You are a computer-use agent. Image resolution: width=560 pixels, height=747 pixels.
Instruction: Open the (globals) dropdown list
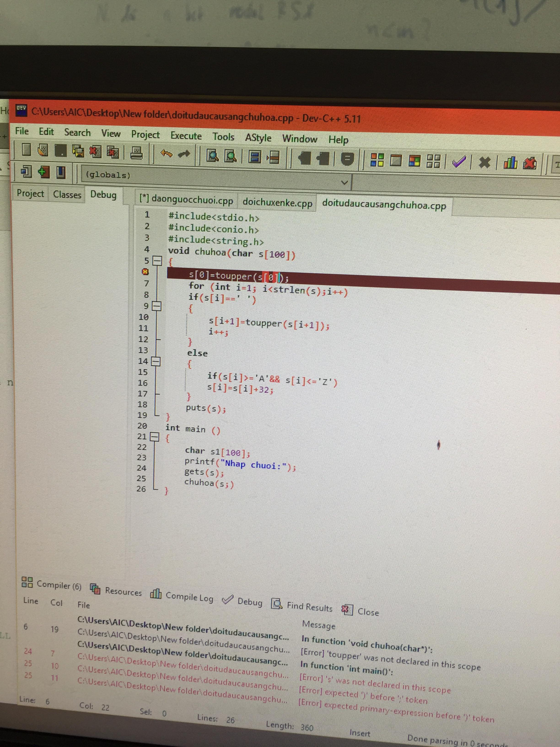[x=345, y=183]
